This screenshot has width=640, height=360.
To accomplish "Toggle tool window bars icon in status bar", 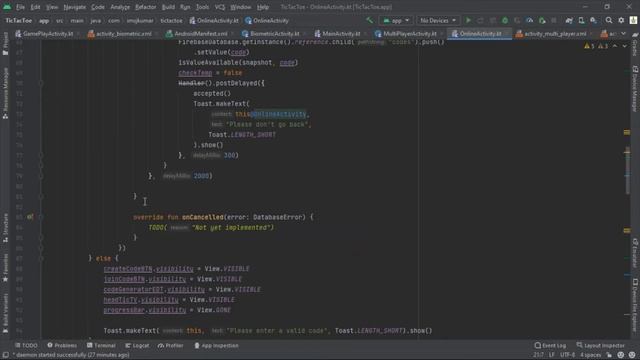I will tap(5, 355).
